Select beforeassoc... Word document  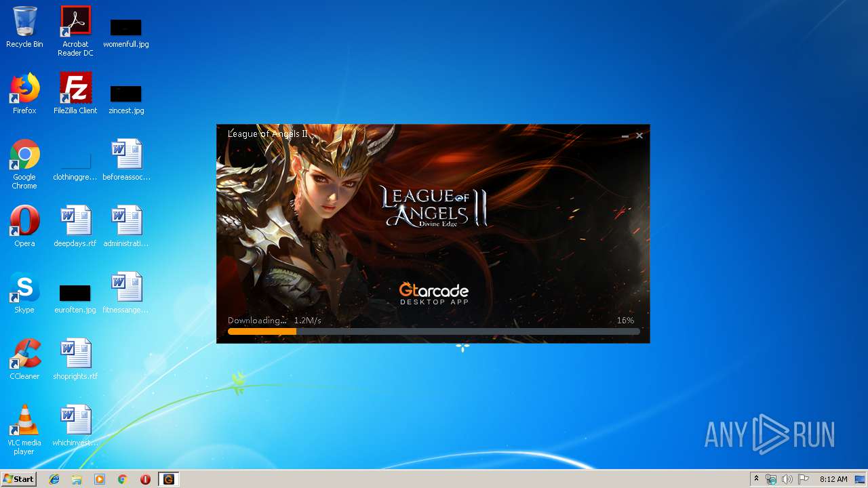[126, 160]
